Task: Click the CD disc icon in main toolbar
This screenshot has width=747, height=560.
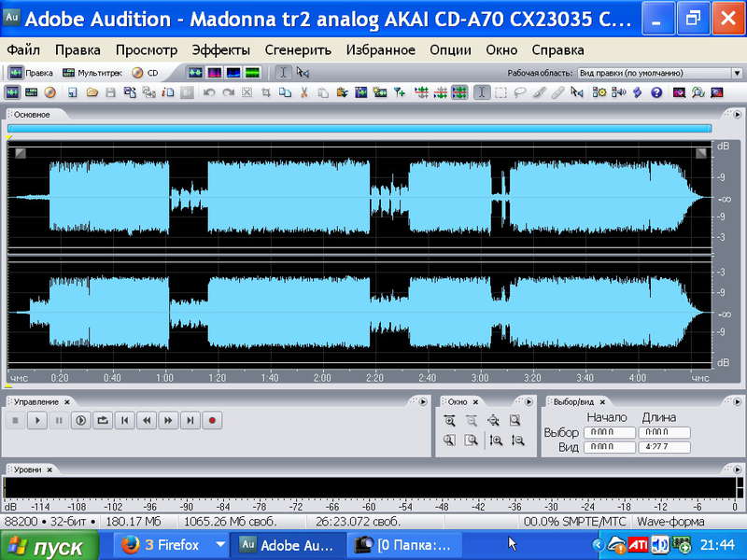Action: (x=50, y=92)
